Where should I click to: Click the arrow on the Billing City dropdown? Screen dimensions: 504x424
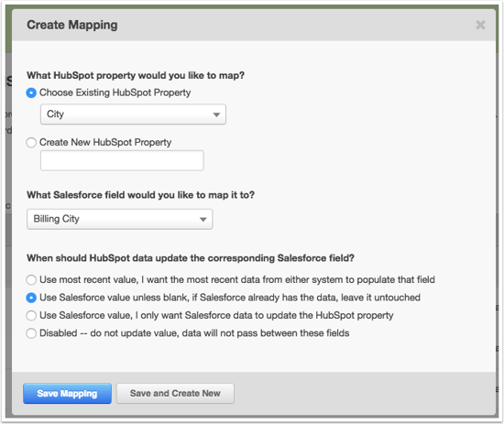pos(203,220)
